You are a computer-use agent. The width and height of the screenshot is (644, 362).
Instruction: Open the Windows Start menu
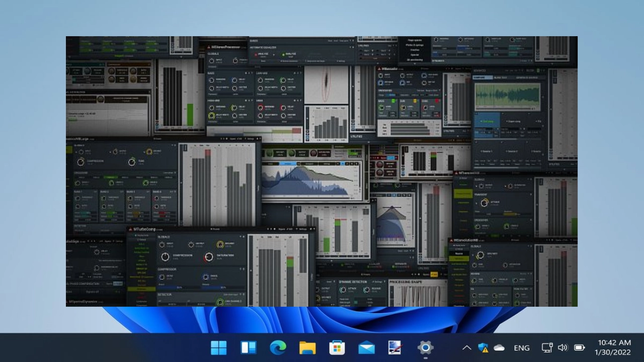[x=218, y=347]
